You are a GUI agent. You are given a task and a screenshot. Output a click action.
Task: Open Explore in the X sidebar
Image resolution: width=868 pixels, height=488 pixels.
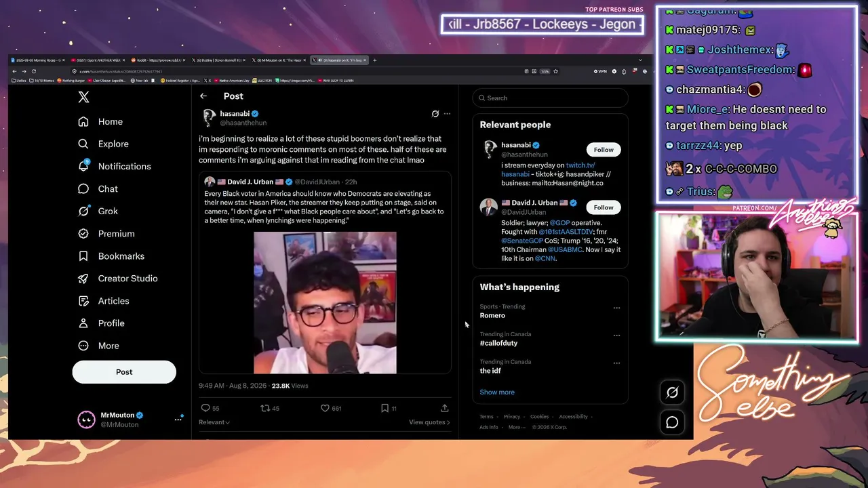(103, 144)
